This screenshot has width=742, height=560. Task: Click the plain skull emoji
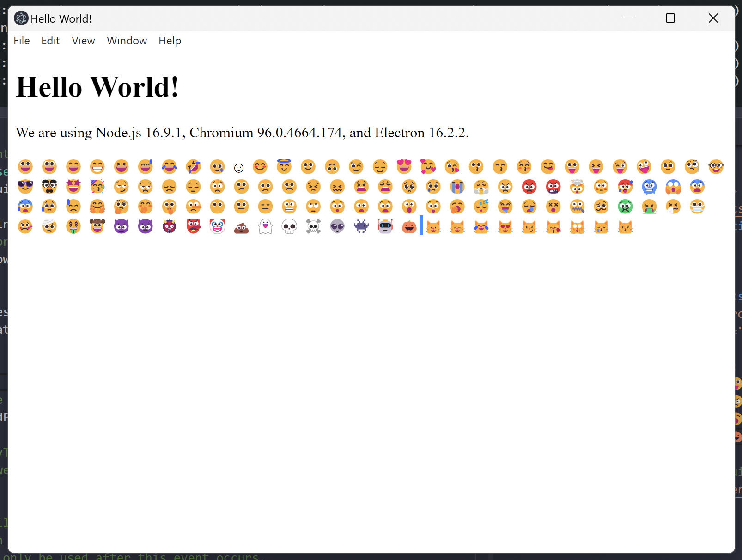click(x=289, y=227)
